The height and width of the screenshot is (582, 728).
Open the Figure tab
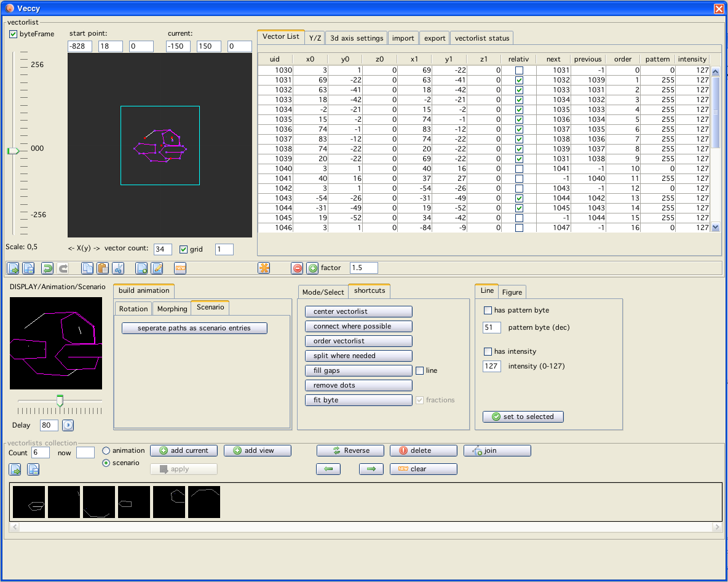[512, 292]
